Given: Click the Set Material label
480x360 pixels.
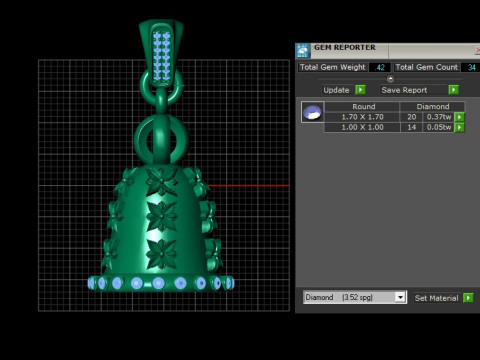Looking at the screenshot, I should 436,298.
